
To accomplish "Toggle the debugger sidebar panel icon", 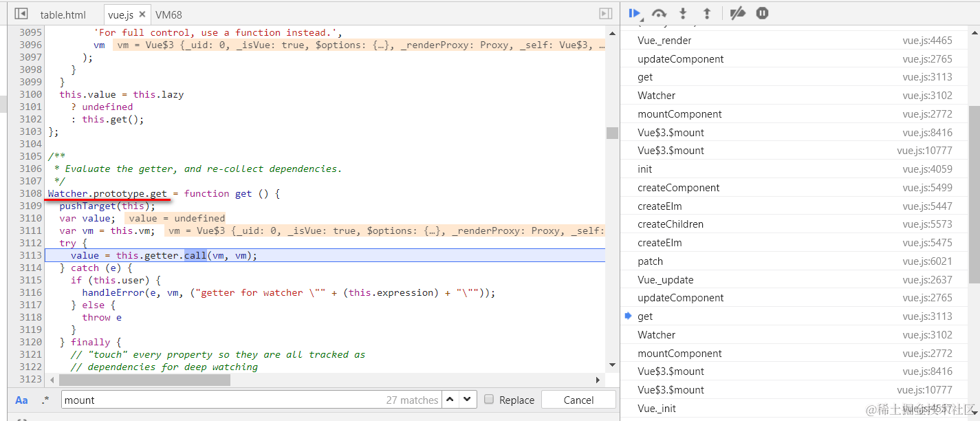I will [605, 14].
